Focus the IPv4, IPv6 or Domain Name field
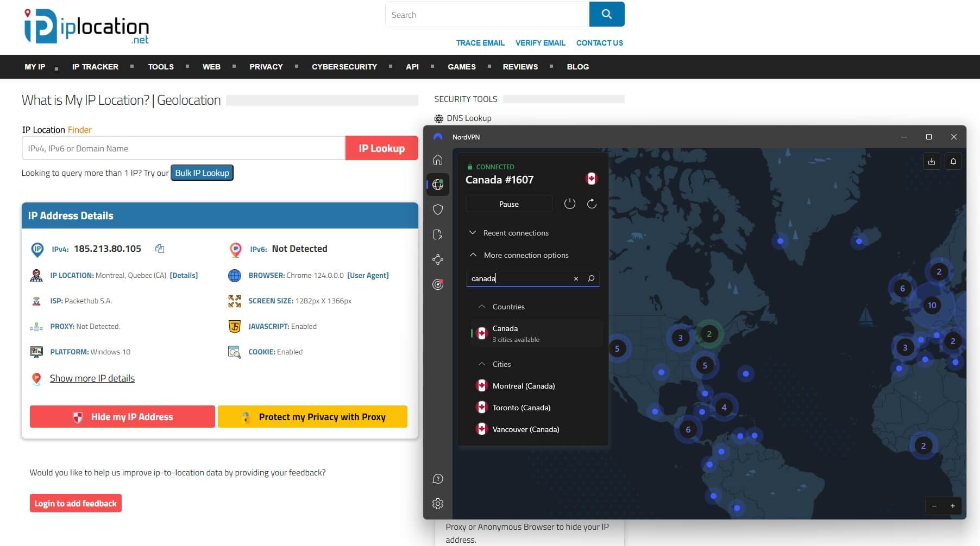 [x=184, y=148]
